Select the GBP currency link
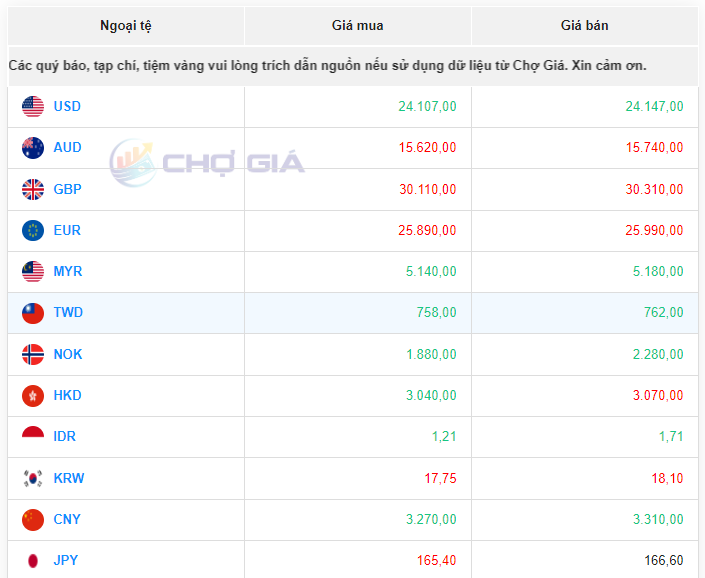 pos(67,189)
